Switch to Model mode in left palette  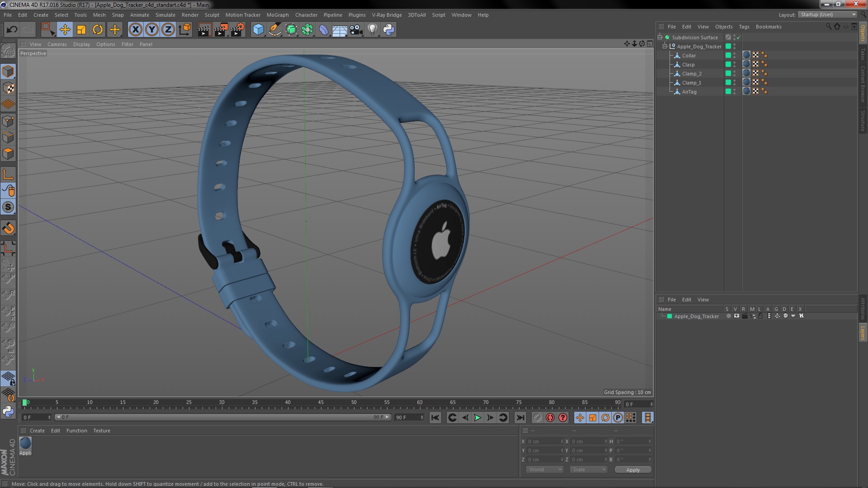tap(8, 71)
